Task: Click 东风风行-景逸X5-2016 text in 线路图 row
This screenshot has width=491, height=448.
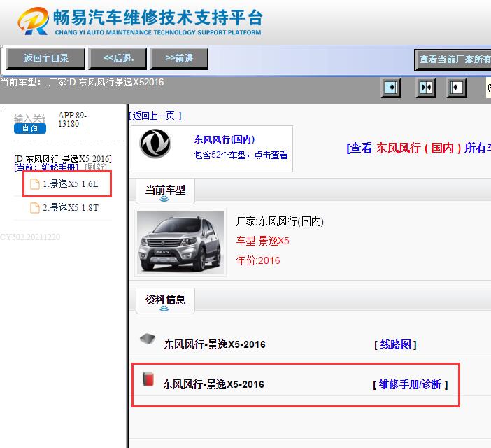Action: tap(215, 345)
